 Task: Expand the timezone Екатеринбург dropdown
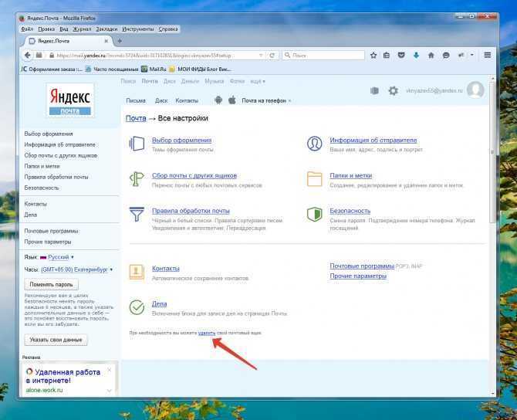[x=111, y=269]
